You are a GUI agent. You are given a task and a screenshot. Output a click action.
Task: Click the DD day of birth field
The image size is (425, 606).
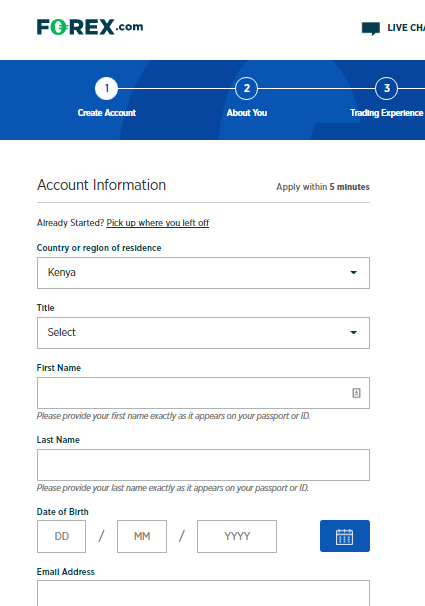(61, 536)
